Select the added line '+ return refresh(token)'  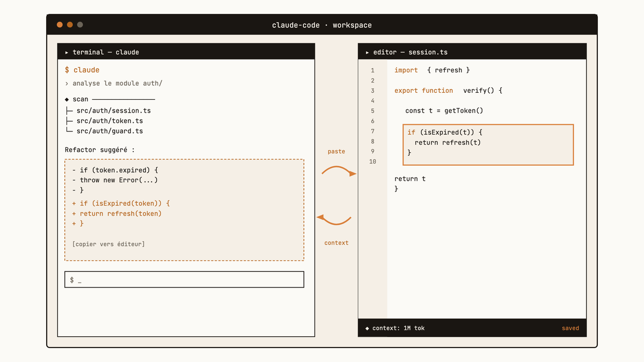[x=117, y=213]
